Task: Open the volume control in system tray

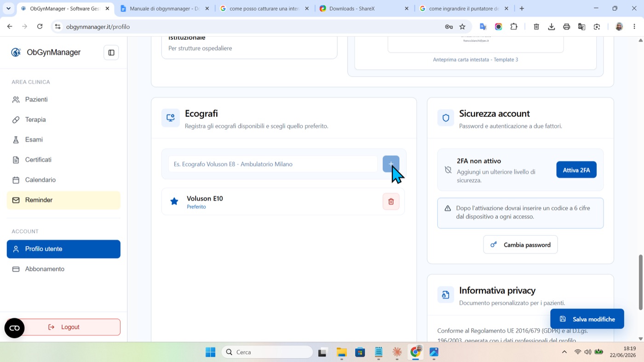Action: point(588,352)
